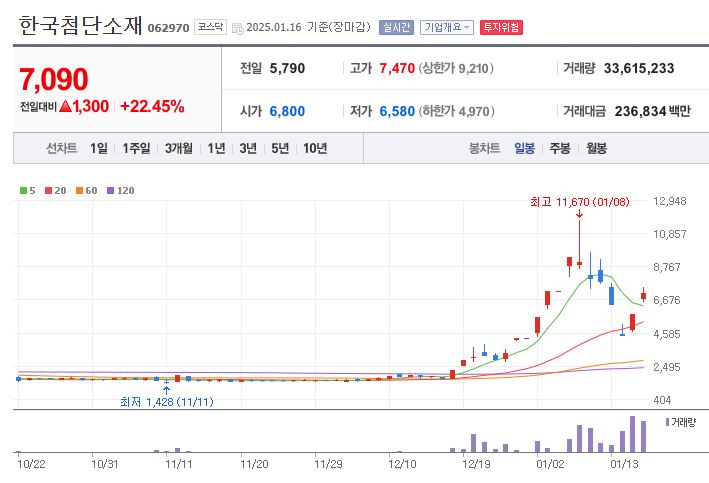Select the 5년 line chart tab
The image size is (709, 483).
(x=280, y=148)
